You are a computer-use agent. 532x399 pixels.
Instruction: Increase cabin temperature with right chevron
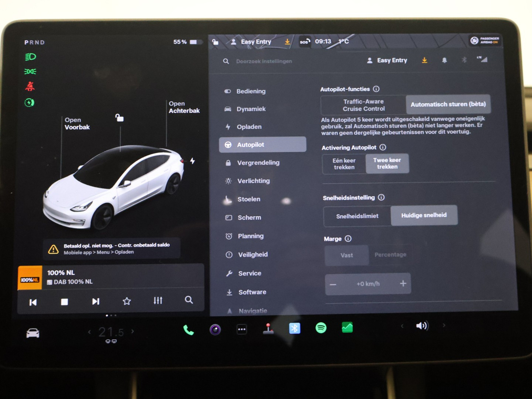click(132, 331)
